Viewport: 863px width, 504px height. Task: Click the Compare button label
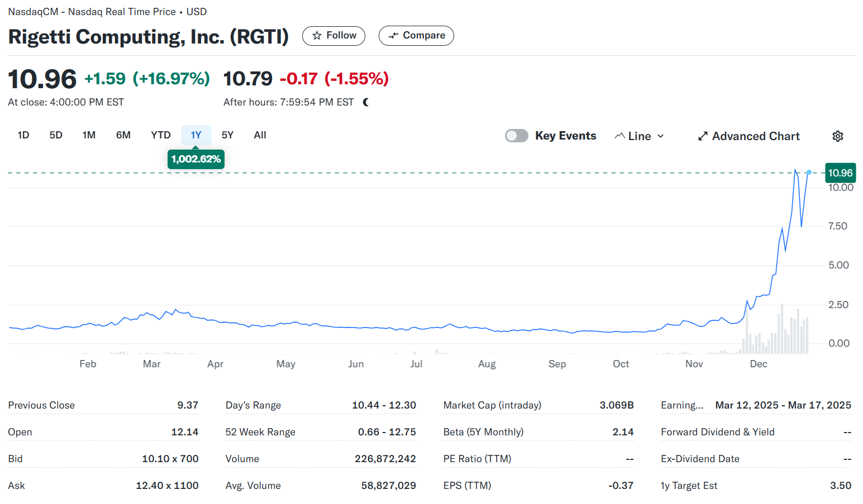424,35
